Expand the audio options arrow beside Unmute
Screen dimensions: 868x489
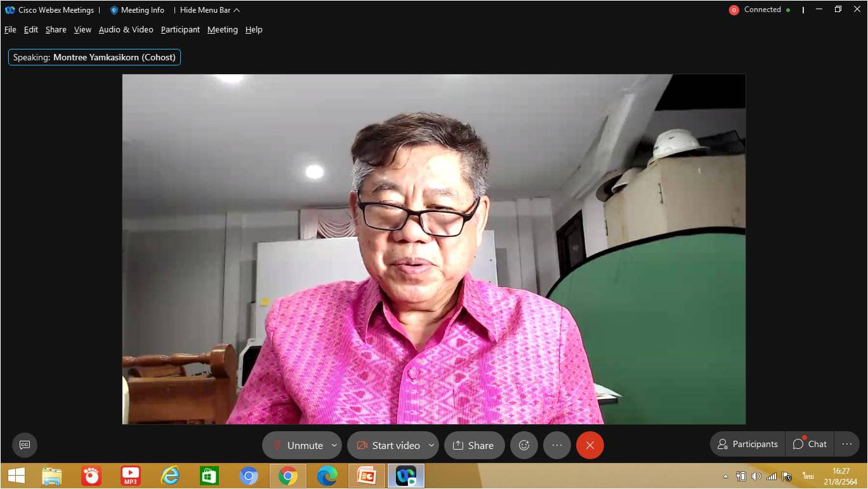tap(334, 445)
